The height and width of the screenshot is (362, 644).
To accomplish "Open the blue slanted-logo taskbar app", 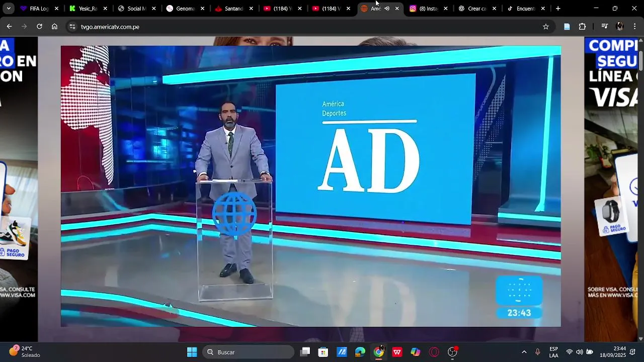I will pos(342,352).
